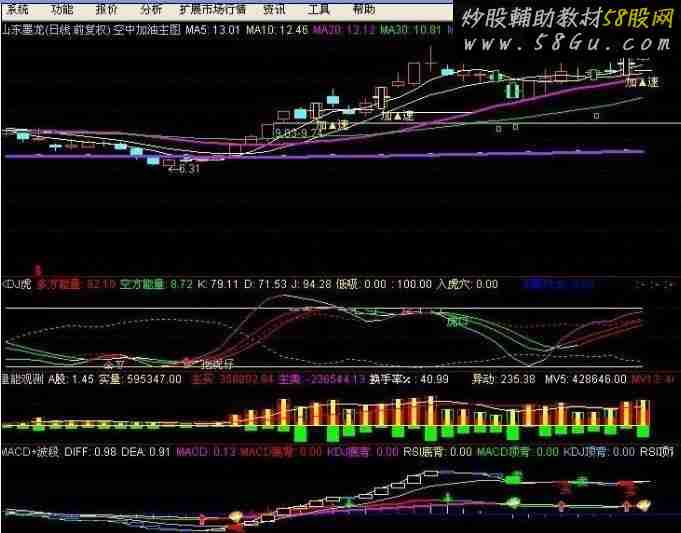
Task: Open the 报价 menu
Action: [106, 9]
